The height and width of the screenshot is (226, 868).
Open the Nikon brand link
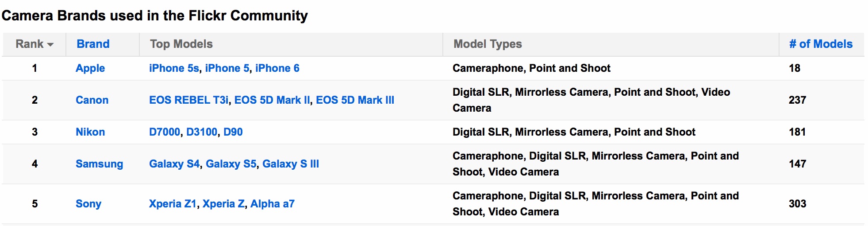90,132
